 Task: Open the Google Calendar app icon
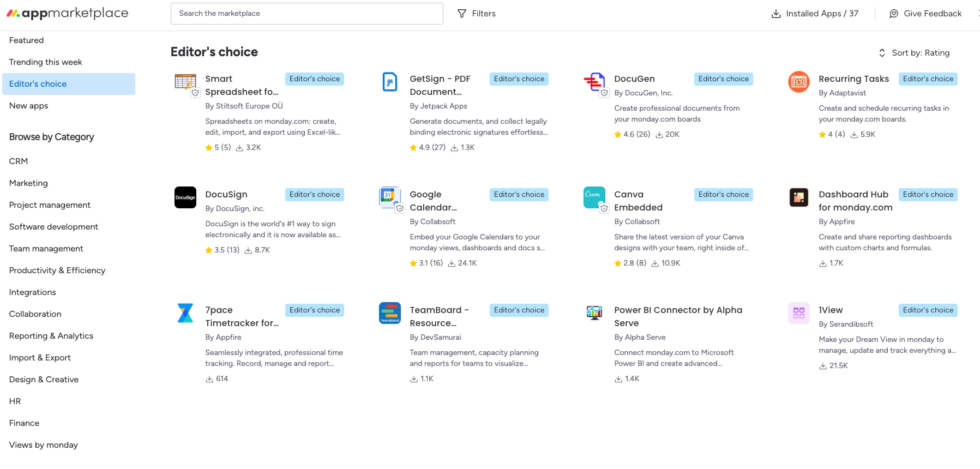pyautogui.click(x=390, y=197)
